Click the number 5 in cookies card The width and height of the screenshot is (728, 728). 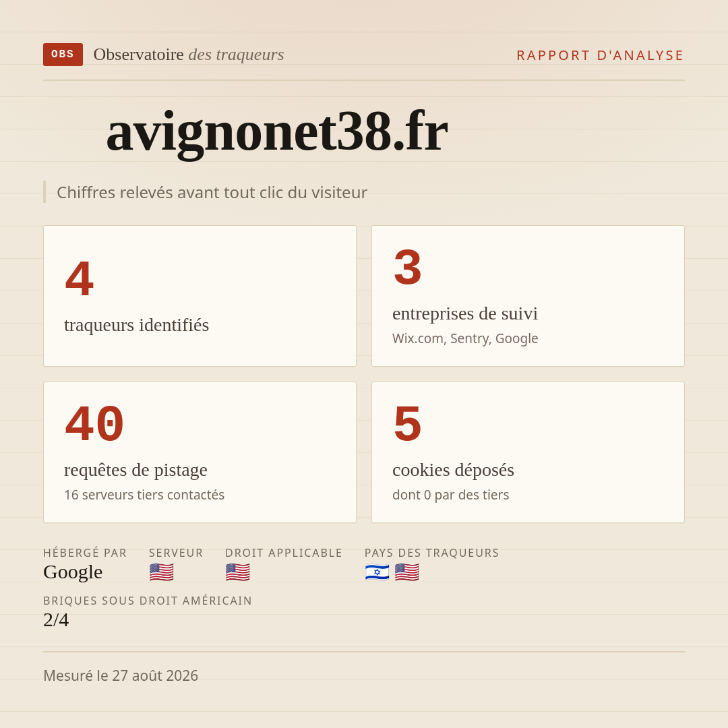coord(408,424)
